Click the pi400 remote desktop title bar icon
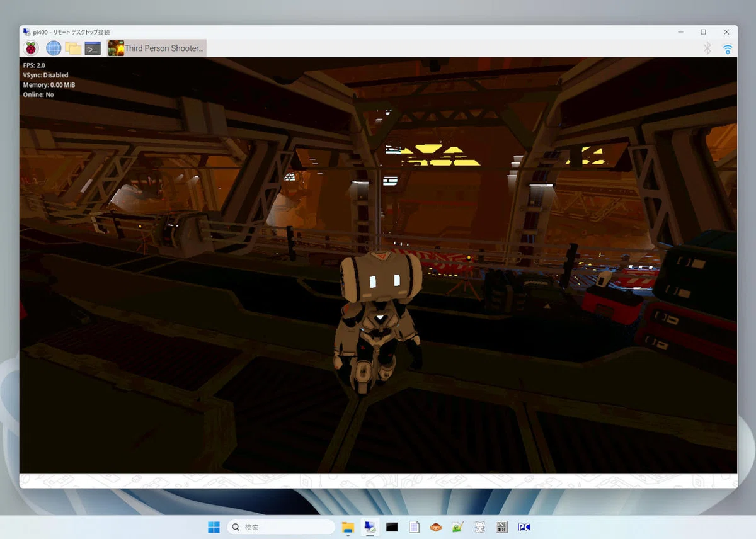This screenshot has width=756, height=539. [28, 32]
